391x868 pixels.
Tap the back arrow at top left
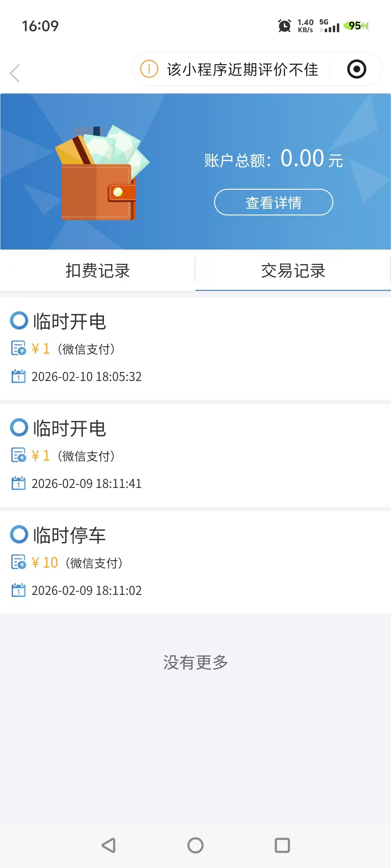pyautogui.click(x=15, y=73)
